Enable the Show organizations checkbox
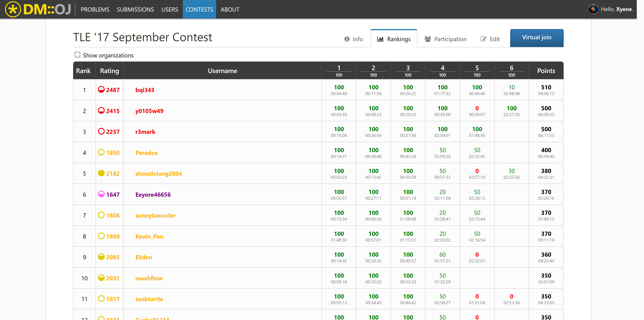 (x=77, y=55)
